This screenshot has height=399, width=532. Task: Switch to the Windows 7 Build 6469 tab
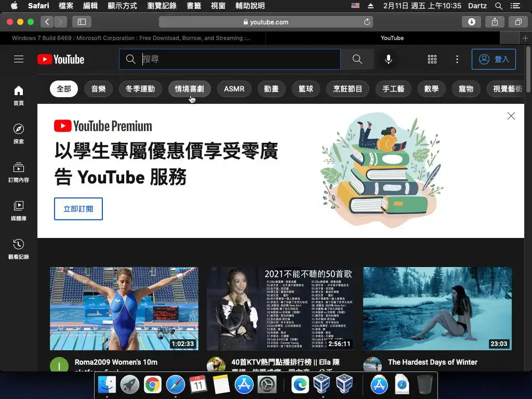[132, 38]
